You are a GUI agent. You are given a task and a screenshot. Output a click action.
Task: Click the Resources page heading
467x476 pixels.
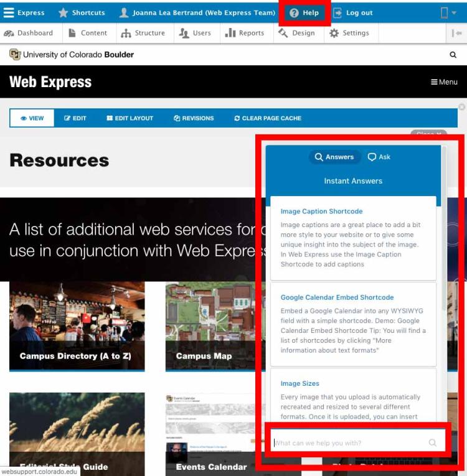pyautogui.click(x=59, y=161)
